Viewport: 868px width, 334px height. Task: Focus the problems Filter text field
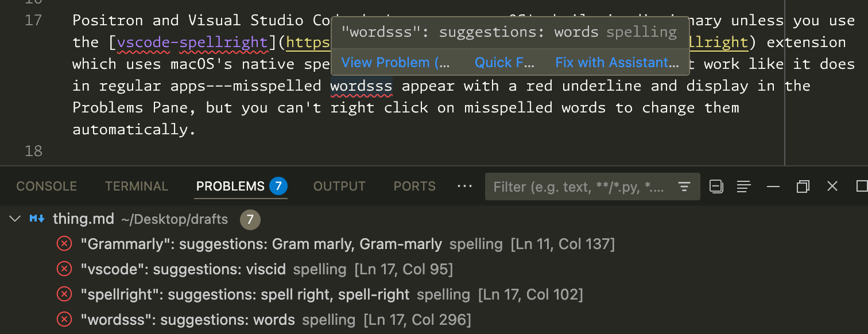pos(579,187)
